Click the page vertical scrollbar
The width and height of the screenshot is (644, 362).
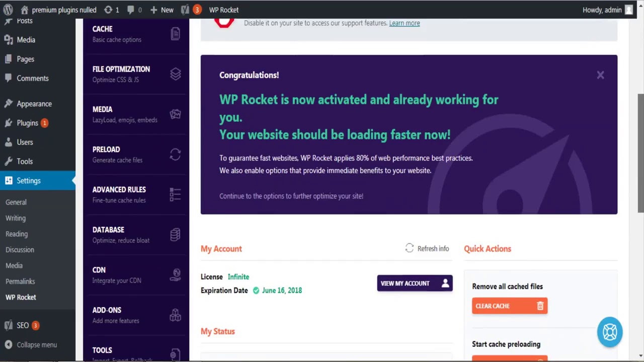tap(640, 153)
